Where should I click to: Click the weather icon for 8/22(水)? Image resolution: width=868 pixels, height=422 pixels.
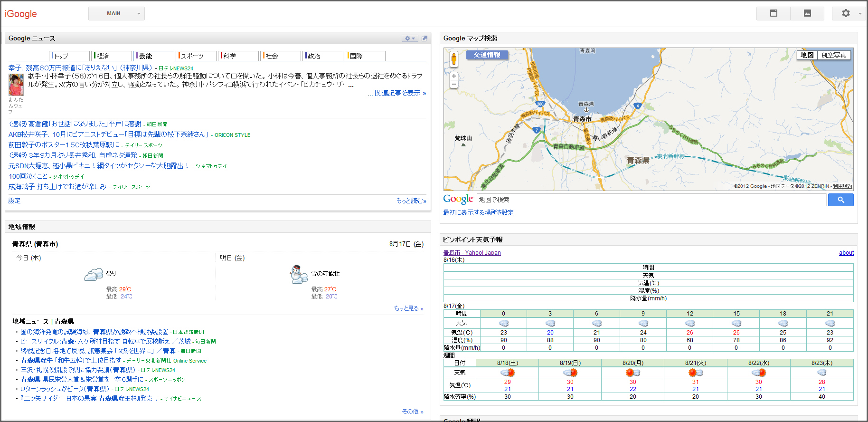click(759, 373)
